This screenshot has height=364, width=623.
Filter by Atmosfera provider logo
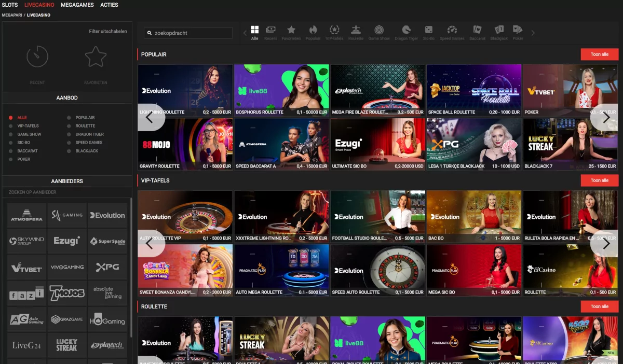[x=27, y=215]
